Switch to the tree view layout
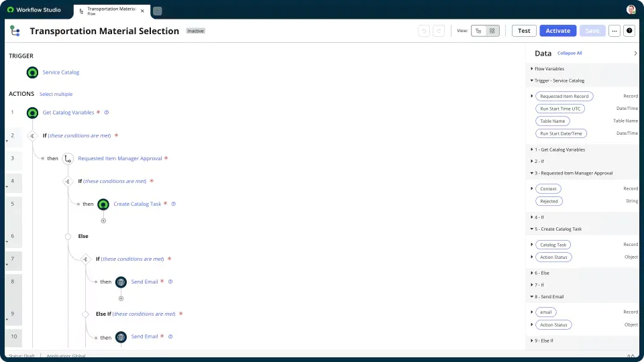Image resolution: width=644 pixels, height=362 pixels. (478, 31)
